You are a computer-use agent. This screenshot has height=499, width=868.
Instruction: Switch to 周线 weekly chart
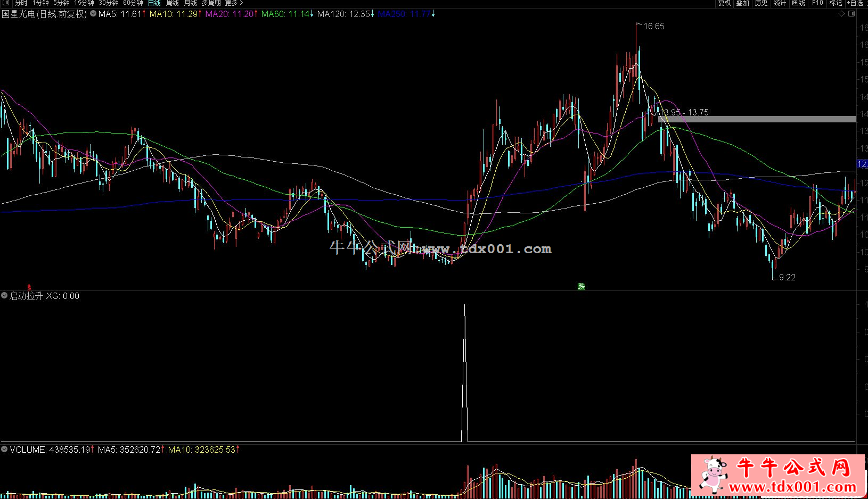click(x=173, y=3)
